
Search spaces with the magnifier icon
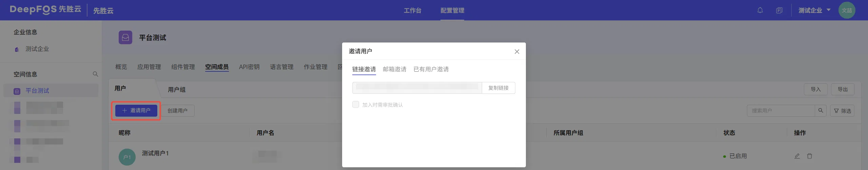(95, 74)
